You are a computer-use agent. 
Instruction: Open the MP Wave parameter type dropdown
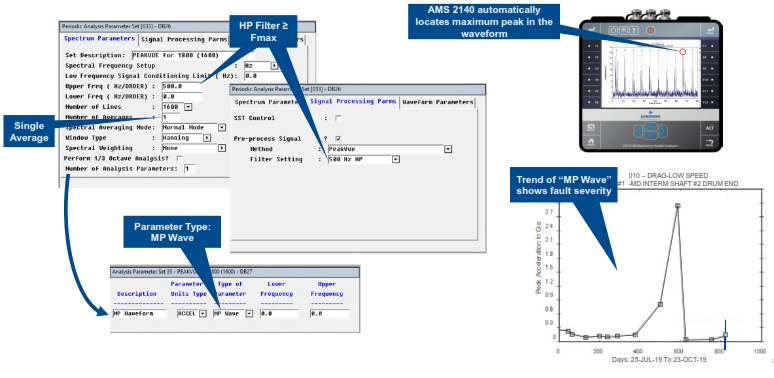pos(249,313)
